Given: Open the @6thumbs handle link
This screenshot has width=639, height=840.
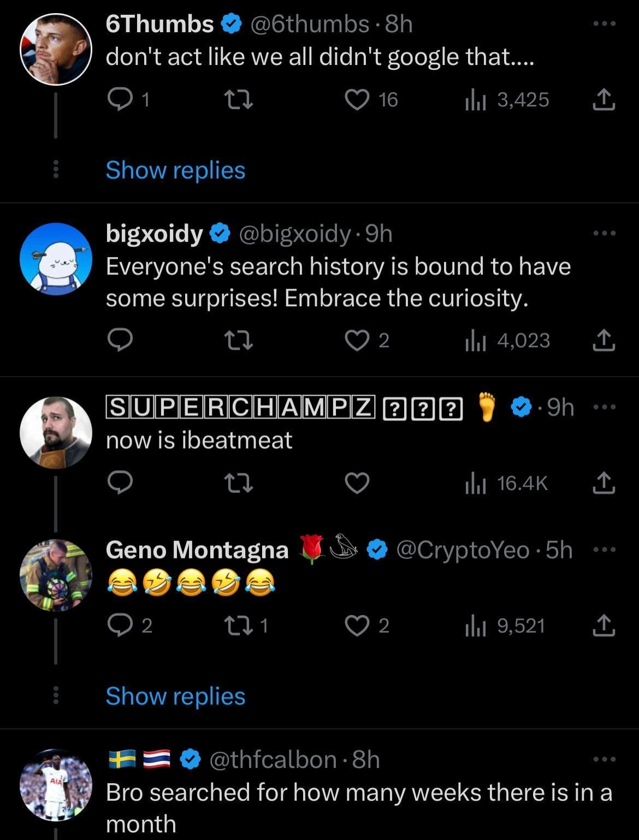Looking at the screenshot, I should [x=309, y=24].
